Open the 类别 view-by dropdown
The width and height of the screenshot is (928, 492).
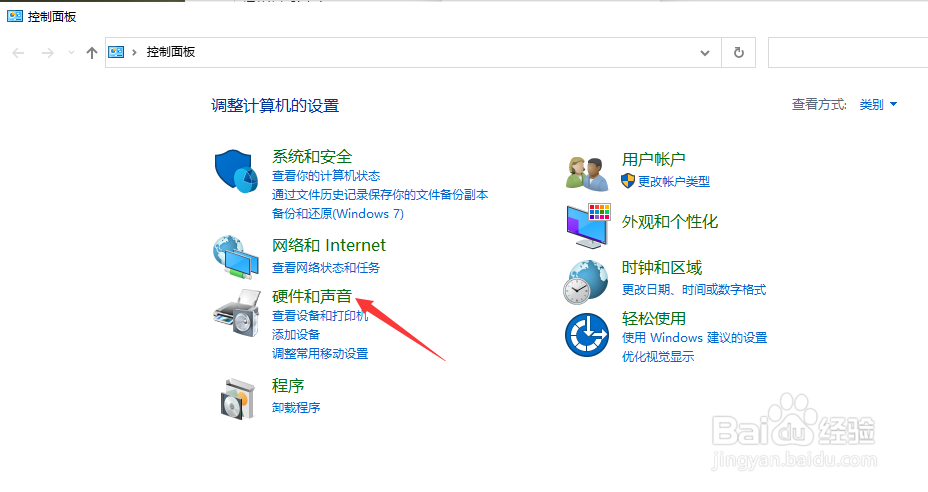click(x=878, y=105)
